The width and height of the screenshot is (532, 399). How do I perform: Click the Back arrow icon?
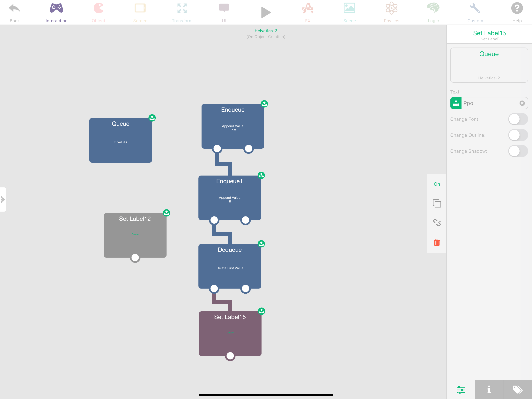tap(14, 9)
